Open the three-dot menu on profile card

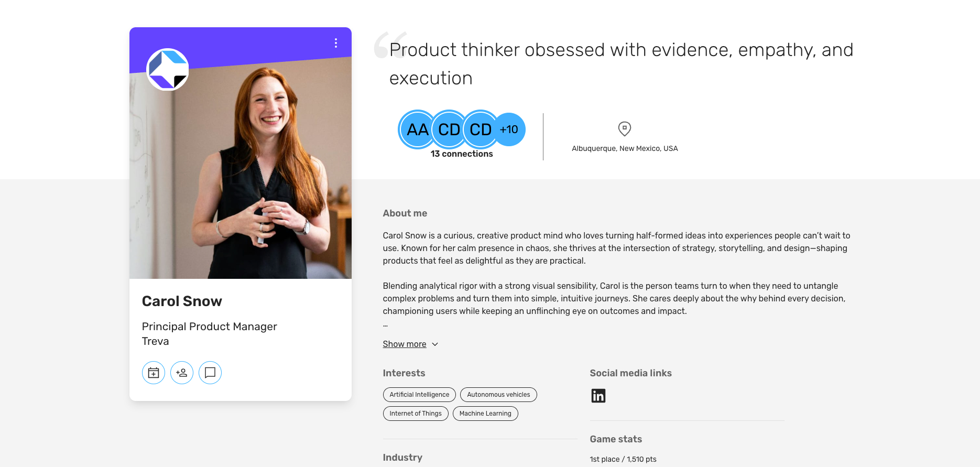(x=336, y=43)
